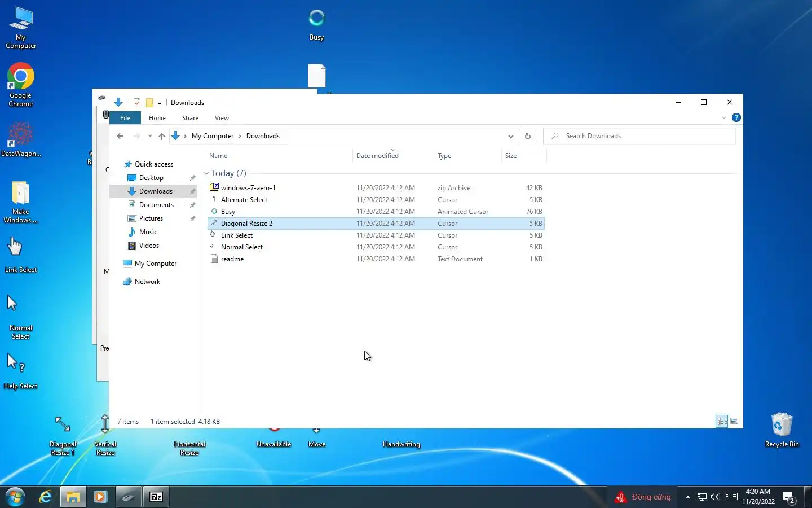Click My Computer in breadcrumb path
The image size is (812, 508).
[213, 136]
